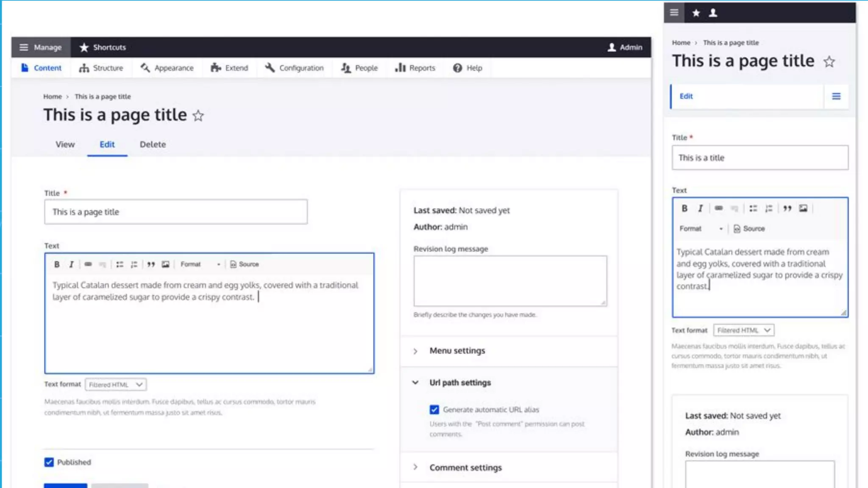Click Home breadcrumb link

pos(52,97)
